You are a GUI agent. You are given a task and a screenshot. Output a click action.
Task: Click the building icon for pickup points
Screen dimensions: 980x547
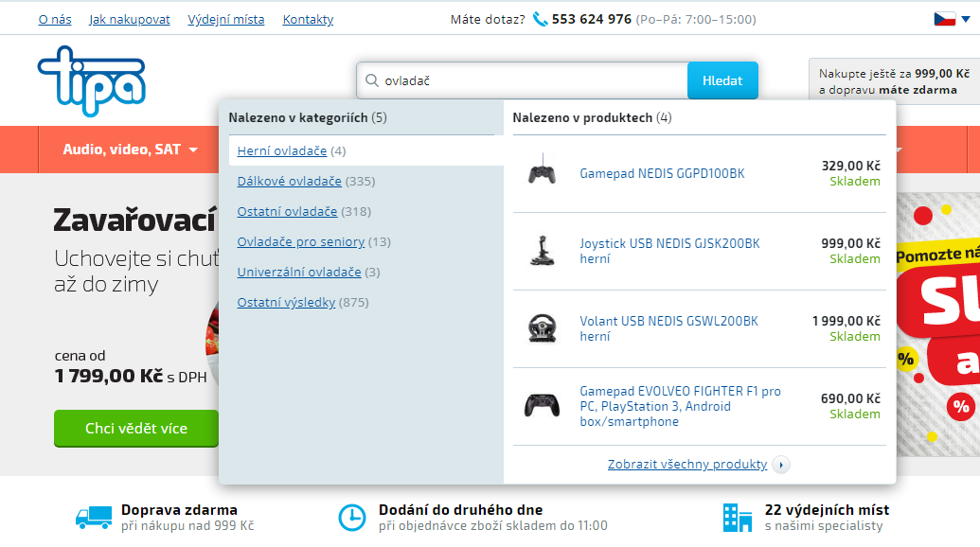click(x=732, y=517)
